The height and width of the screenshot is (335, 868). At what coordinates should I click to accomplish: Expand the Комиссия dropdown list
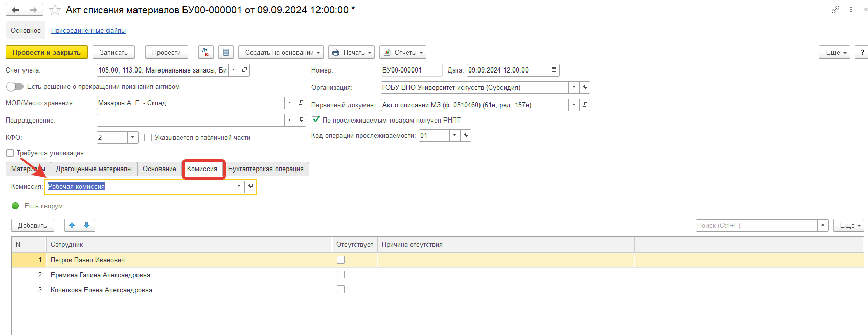239,186
